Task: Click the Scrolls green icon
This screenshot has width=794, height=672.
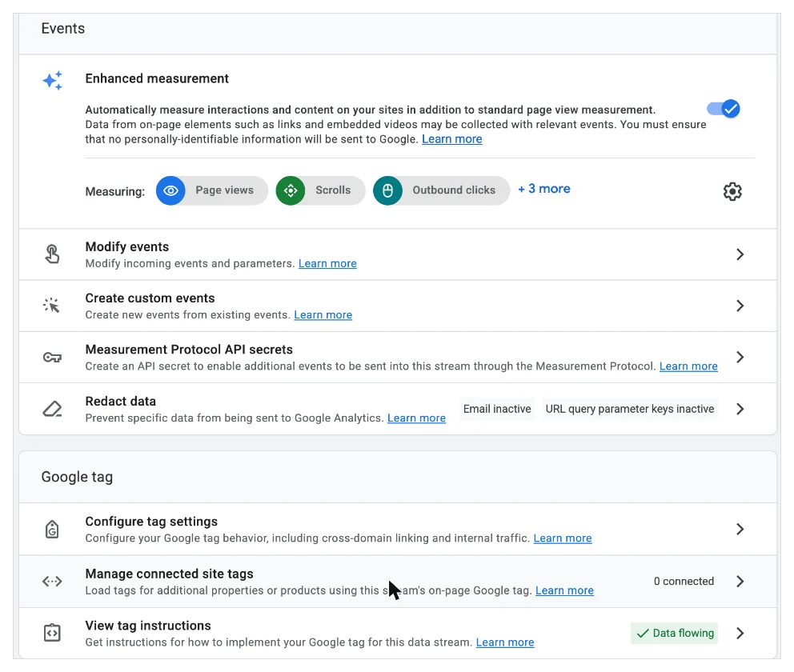Action: tap(291, 190)
